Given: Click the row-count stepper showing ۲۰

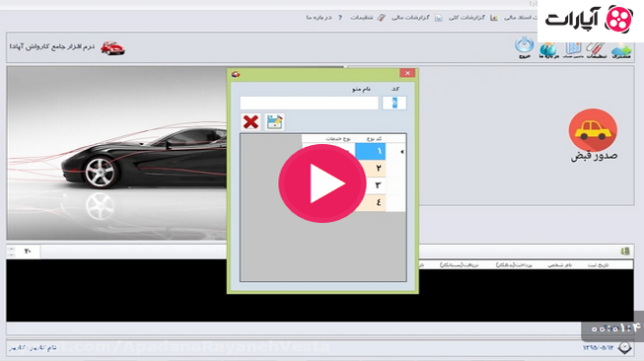Looking at the screenshot, I should (x=23, y=252).
